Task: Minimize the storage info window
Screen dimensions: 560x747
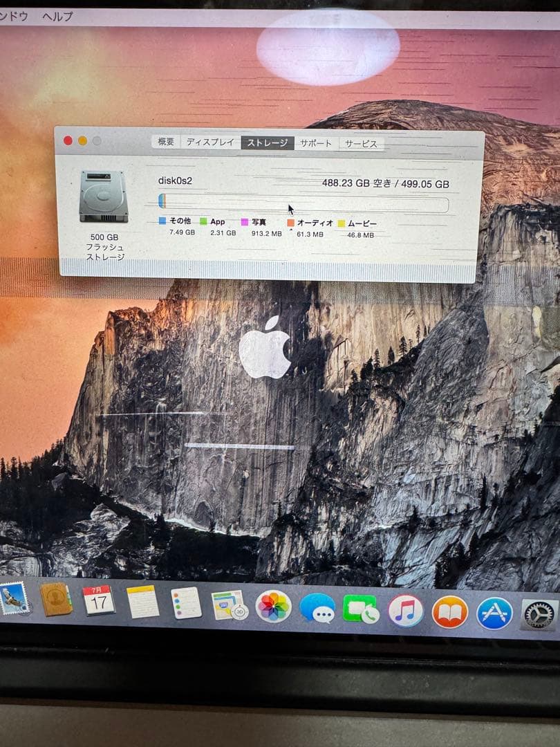Action: tap(82, 140)
